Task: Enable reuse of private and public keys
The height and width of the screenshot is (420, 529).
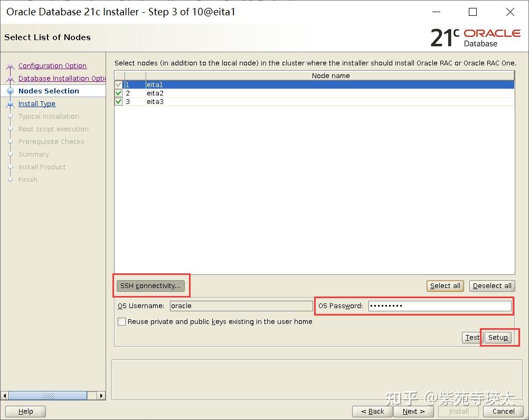Action: (x=121, y=321)
